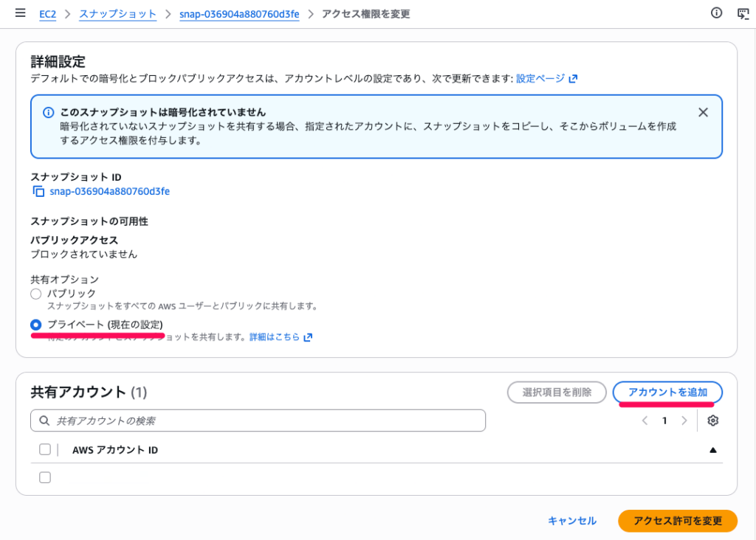Sort by AWS アカウント ID arrow
The image size is (756, 540).
(712, 449)
